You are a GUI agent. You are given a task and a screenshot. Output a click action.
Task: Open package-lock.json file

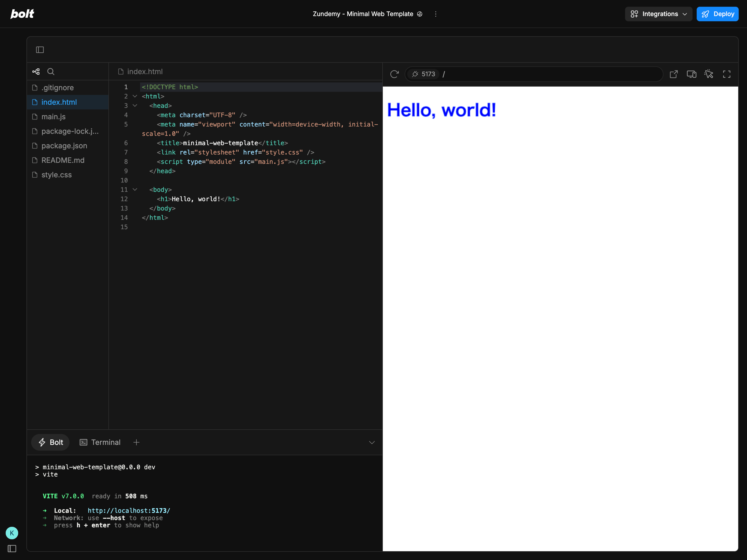click(68, 131)
